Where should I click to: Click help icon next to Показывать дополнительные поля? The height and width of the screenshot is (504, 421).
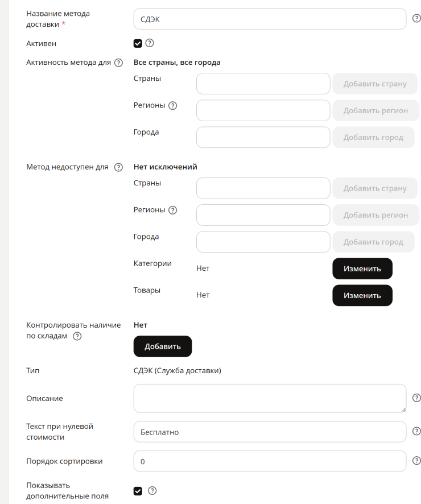[x=152, y=490]
